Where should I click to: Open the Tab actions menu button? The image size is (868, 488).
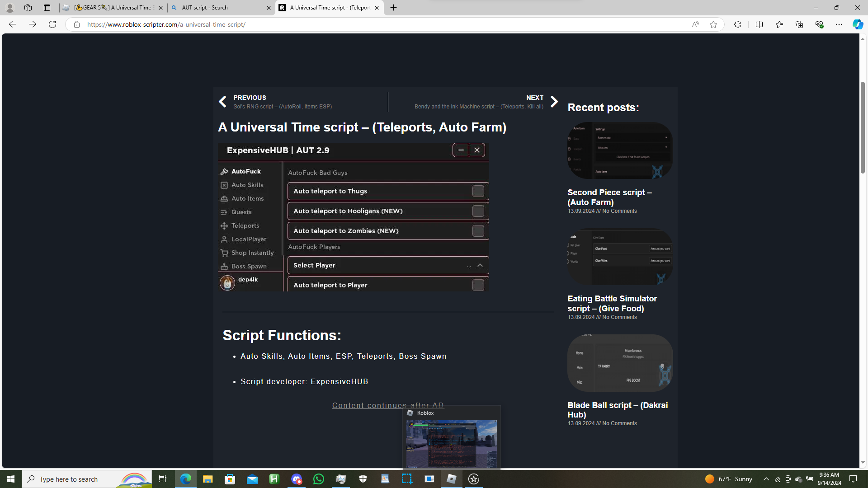click(47, 8)
